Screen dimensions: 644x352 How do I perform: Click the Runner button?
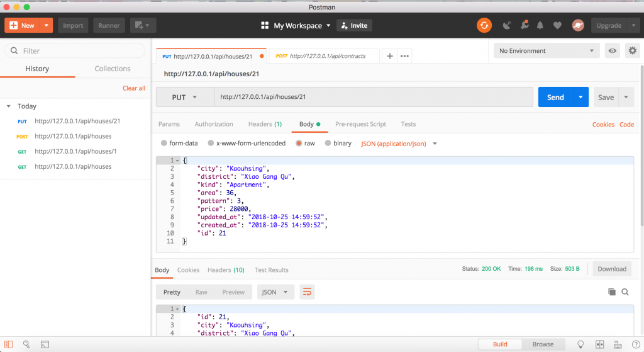click(109, 25)
